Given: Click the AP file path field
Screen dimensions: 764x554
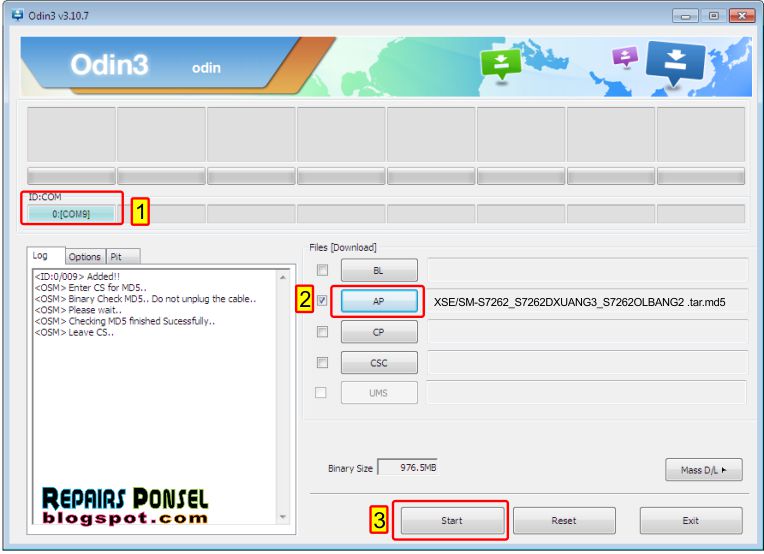Looking at the screenshot, I should 588,302.
